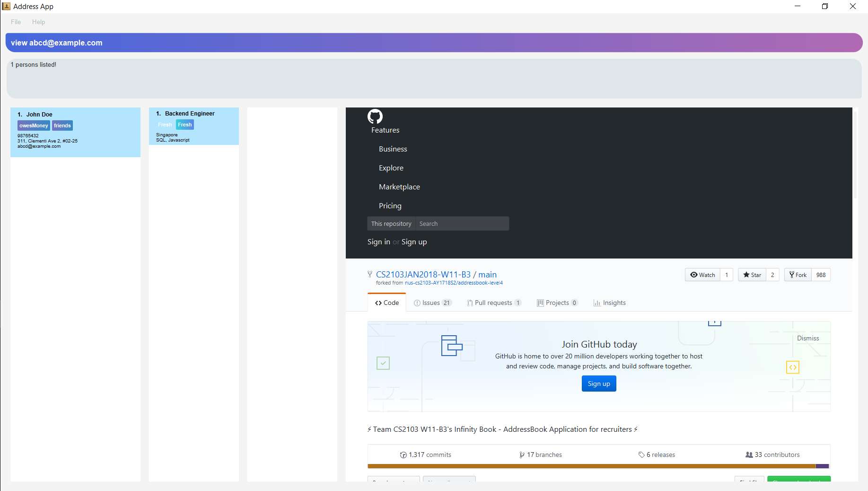Click the Fork button
868x491 pixels.
click(798, 275)
